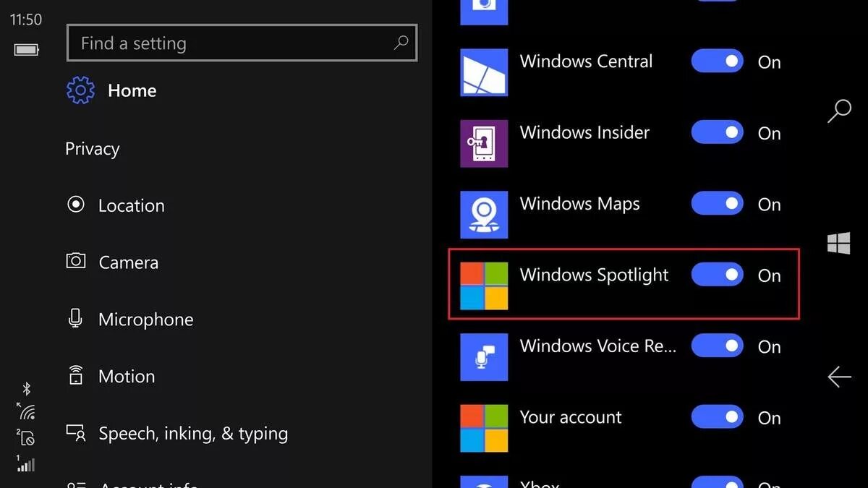
Task: Click the Windows Maps label
Action: [579, 205]
